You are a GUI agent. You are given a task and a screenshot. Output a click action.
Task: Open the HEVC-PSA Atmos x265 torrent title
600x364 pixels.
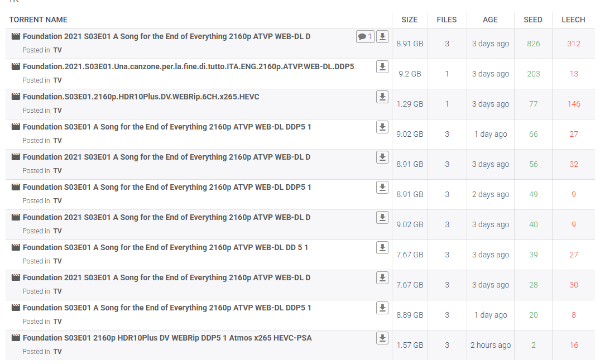pos(167,338)
